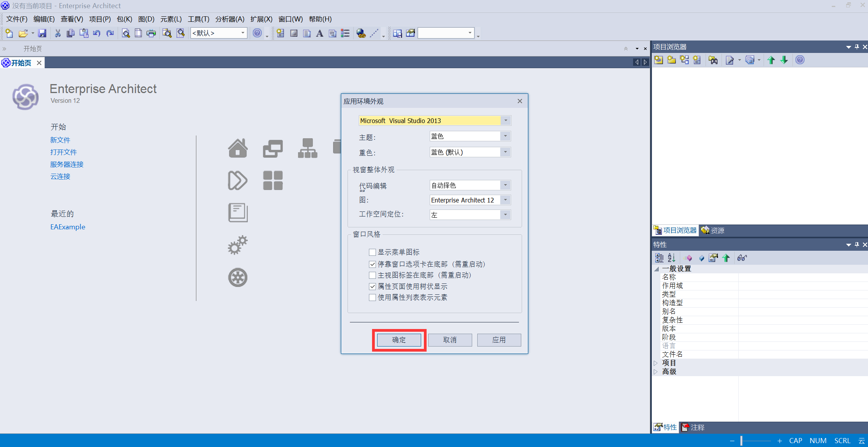Open the recent EAExample project link
868x447 pixels.
[68, 227]
